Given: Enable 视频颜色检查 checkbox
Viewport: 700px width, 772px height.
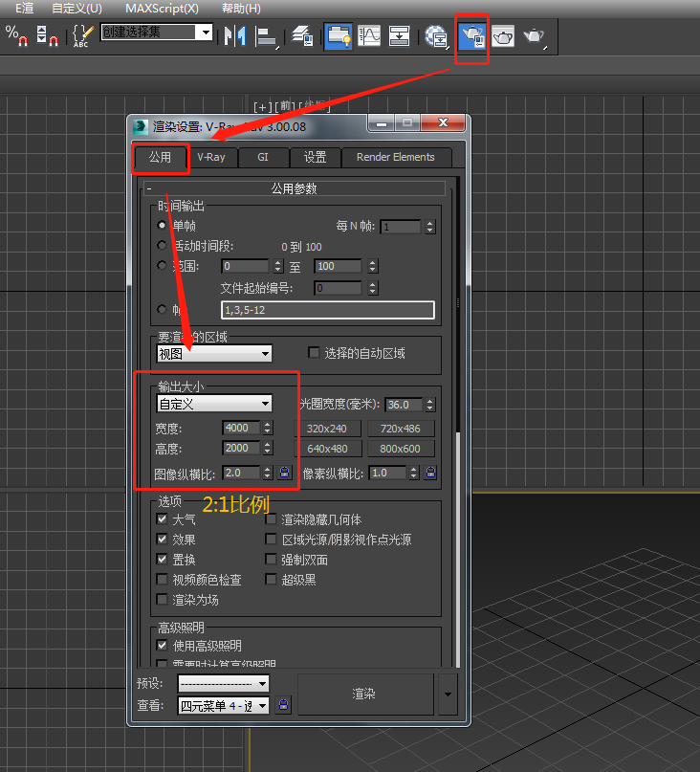Looking at the screenshot, I should pos(162,580).
